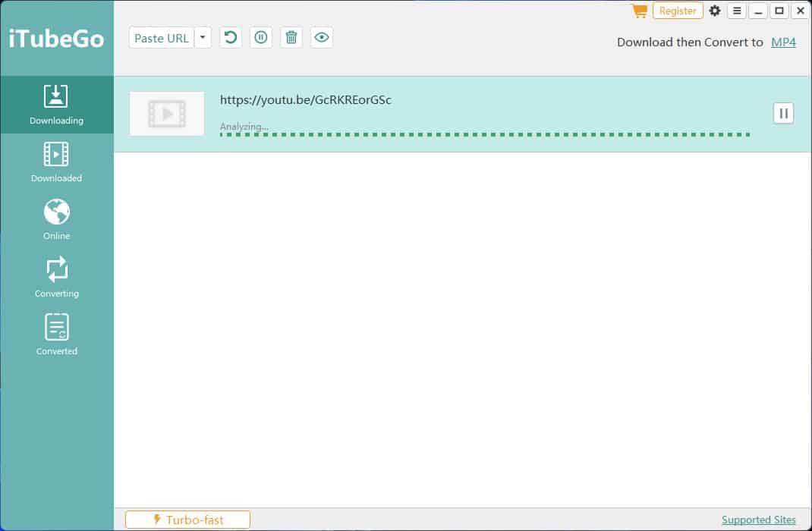Open the Supported Sites link

pyautogui.click(x=759, y=520)
